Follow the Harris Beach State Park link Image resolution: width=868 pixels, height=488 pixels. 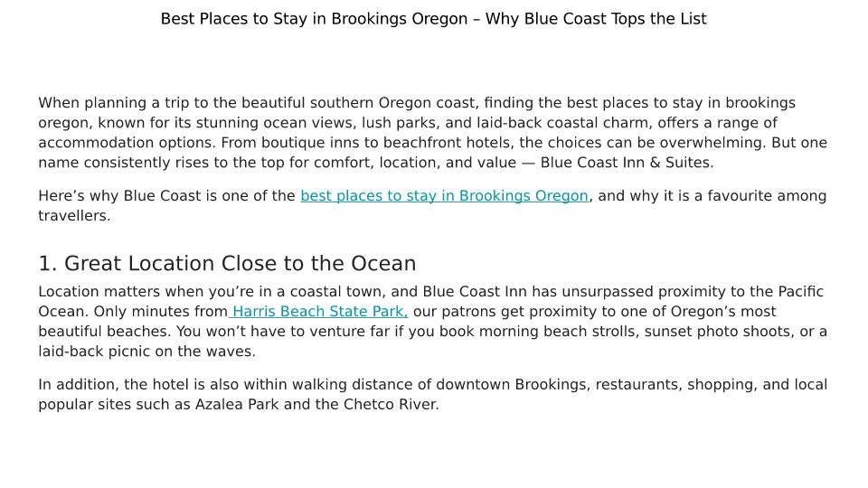[x=320, y=312]
